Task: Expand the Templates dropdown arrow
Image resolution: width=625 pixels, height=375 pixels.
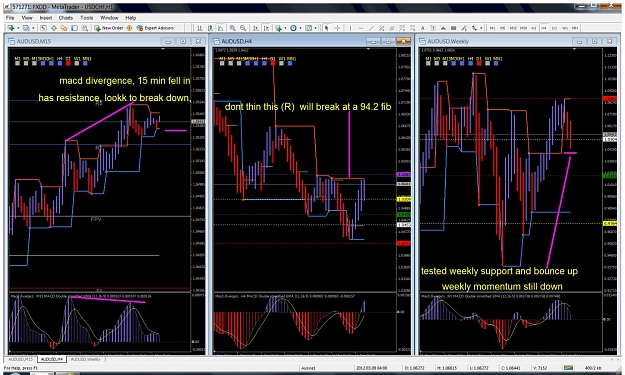Action: click(x=315, y=28)
